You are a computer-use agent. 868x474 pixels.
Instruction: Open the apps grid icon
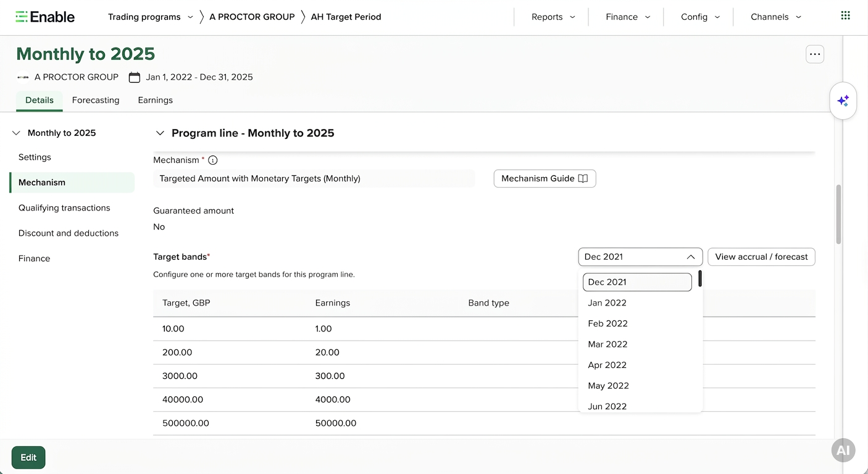click(x=845, y=15)
